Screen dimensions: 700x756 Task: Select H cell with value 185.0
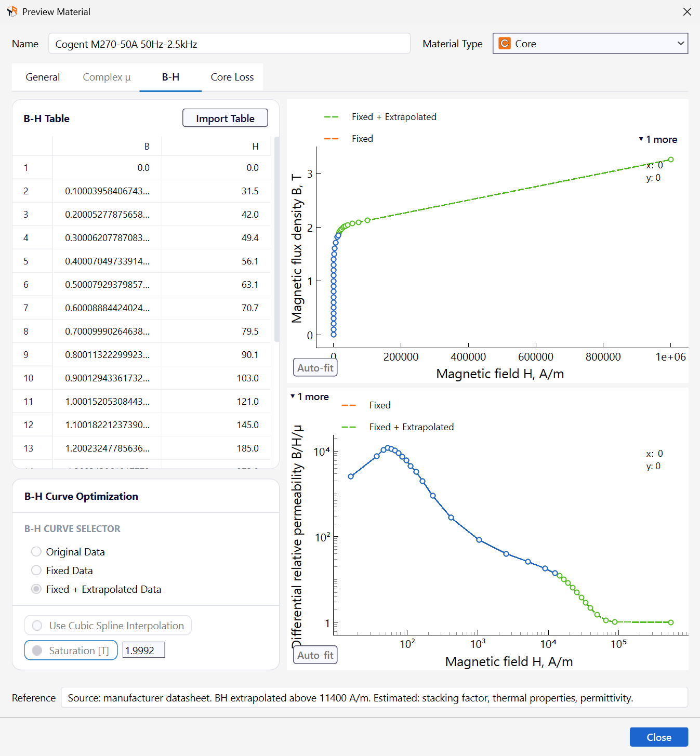click(216, 448)
